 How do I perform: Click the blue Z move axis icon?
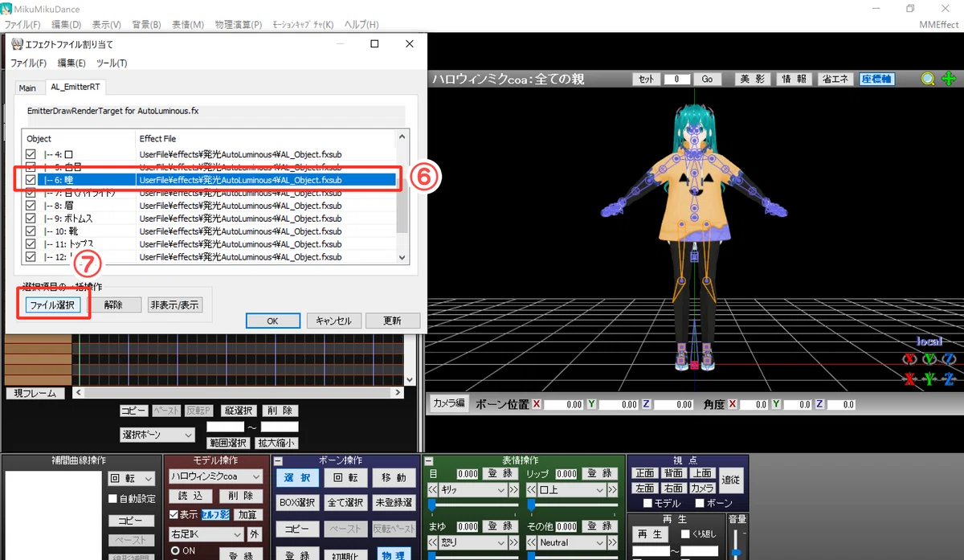[950, 378]
